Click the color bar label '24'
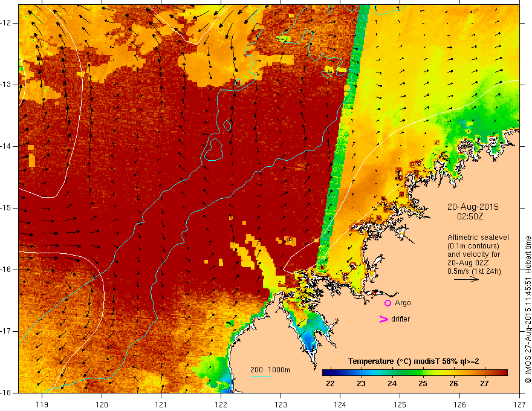This screenshot has height=411, width=532. (x=392, y=384)
